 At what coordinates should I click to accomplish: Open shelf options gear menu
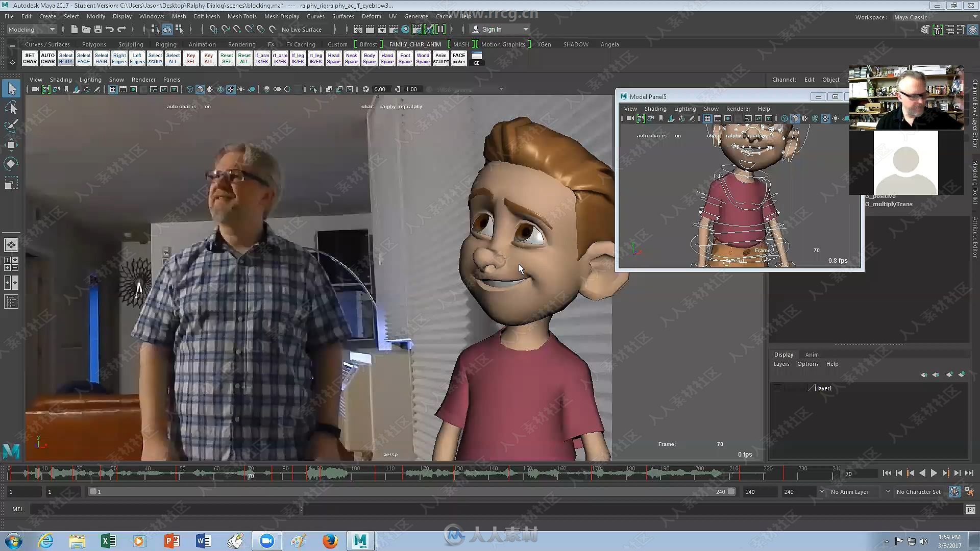(12, 62)
